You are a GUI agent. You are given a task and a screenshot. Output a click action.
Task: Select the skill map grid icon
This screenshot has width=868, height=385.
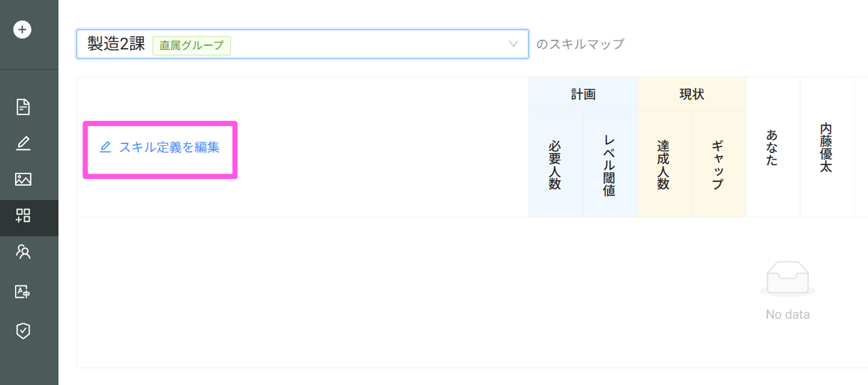(23, 216)
